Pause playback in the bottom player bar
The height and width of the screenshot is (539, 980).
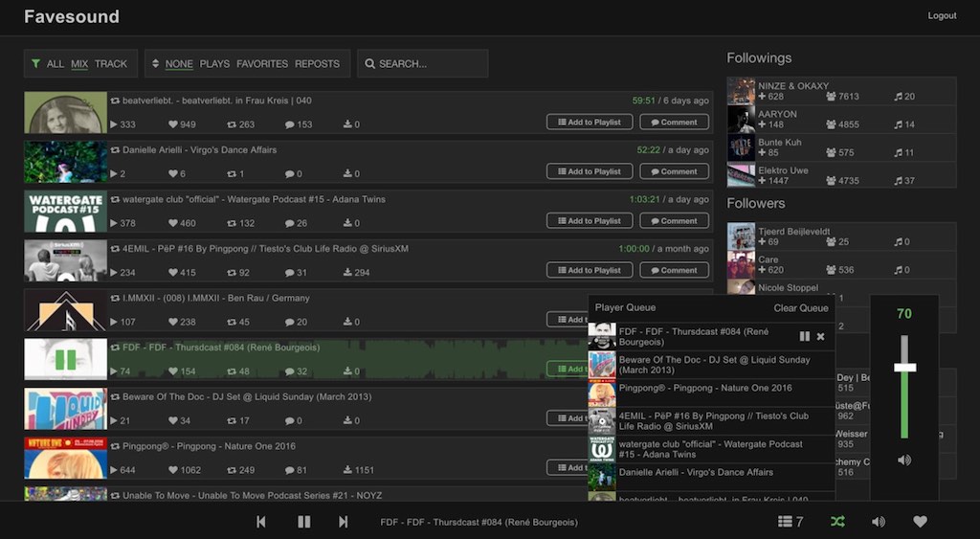pos(303,522)
